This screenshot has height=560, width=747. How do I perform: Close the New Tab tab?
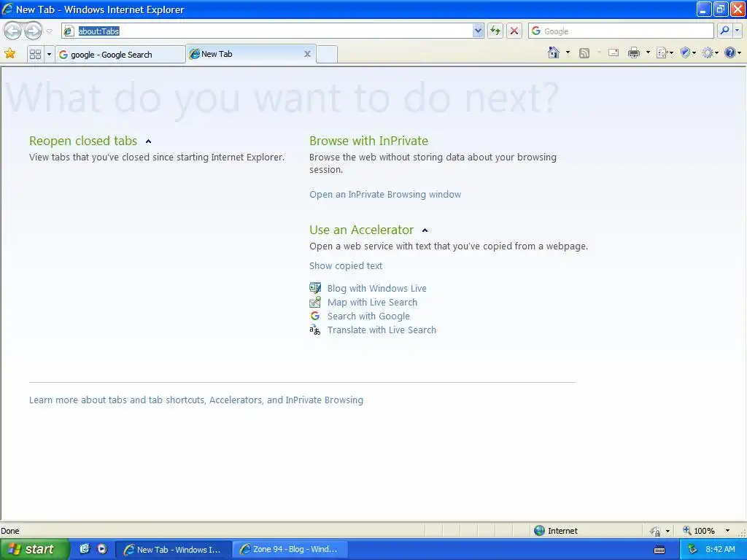pos(307,54)
